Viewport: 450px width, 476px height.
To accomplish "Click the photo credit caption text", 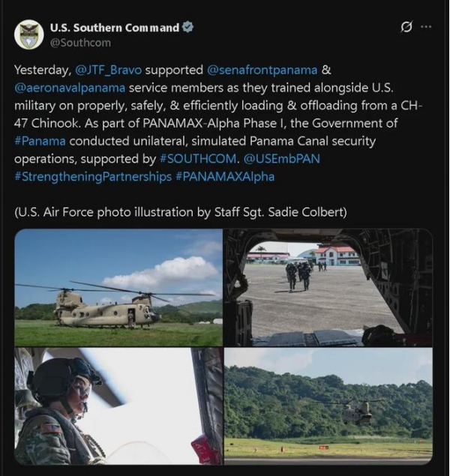I will click(x=180, y=212).
